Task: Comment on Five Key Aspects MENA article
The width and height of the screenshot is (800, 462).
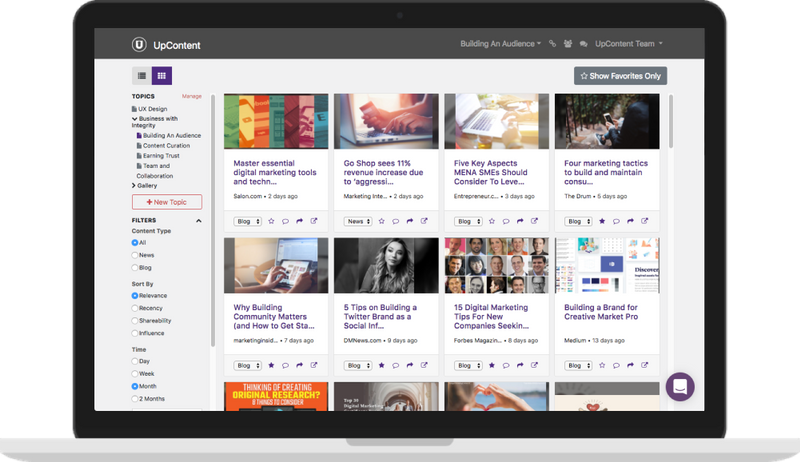Action: tap(506, 221)
